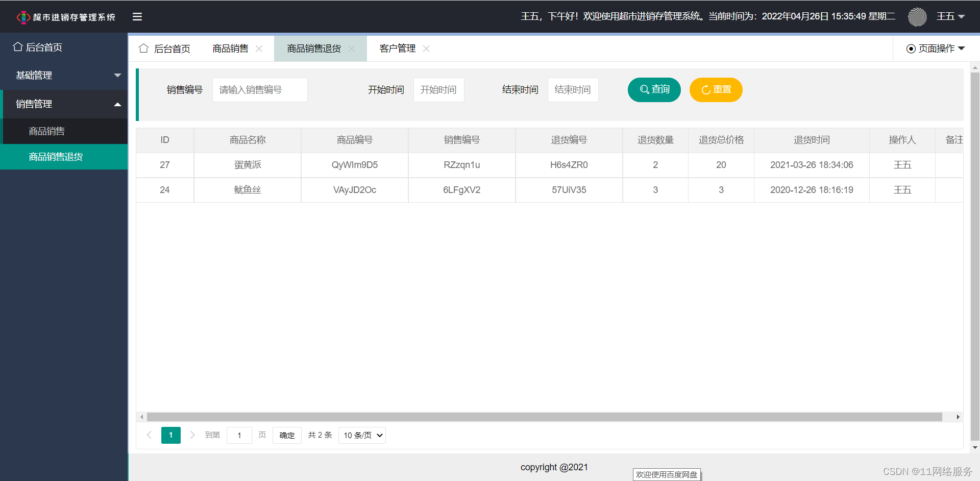Switch to the 客户管理 tab
This screenshot has width=980, height=481.
tap(397, 49)
